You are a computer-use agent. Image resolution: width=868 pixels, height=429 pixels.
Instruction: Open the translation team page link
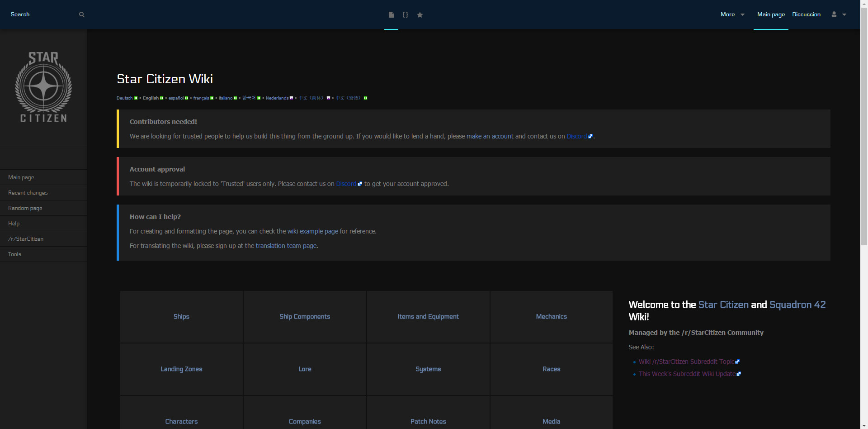click(x=286, y=246)
